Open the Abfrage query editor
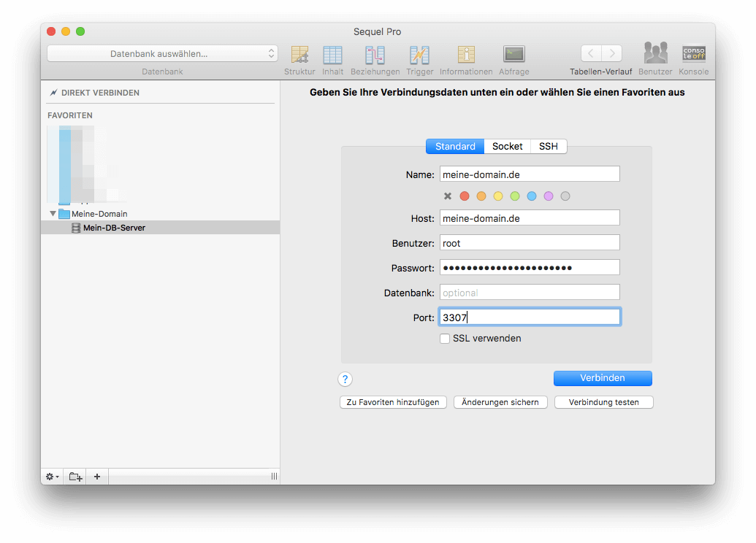Screen dimensions: 756x543 (x=514, y=54)
